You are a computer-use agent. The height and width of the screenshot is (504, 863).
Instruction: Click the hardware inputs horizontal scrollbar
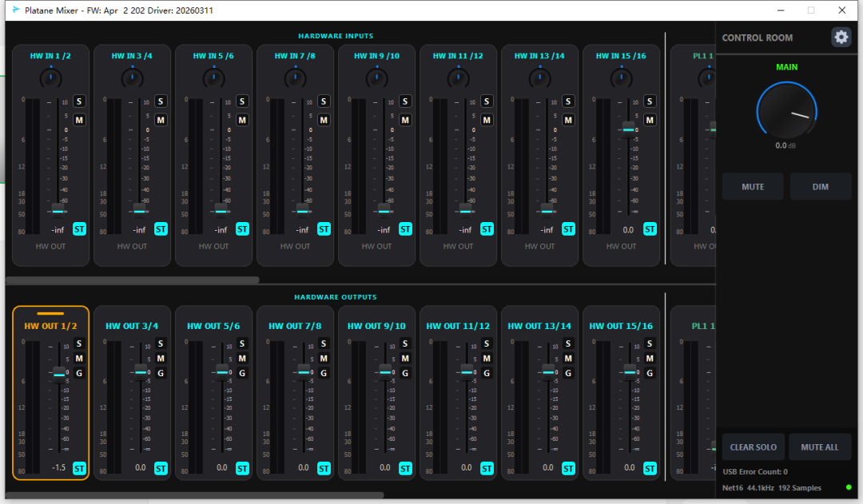(x=132, y=280)
